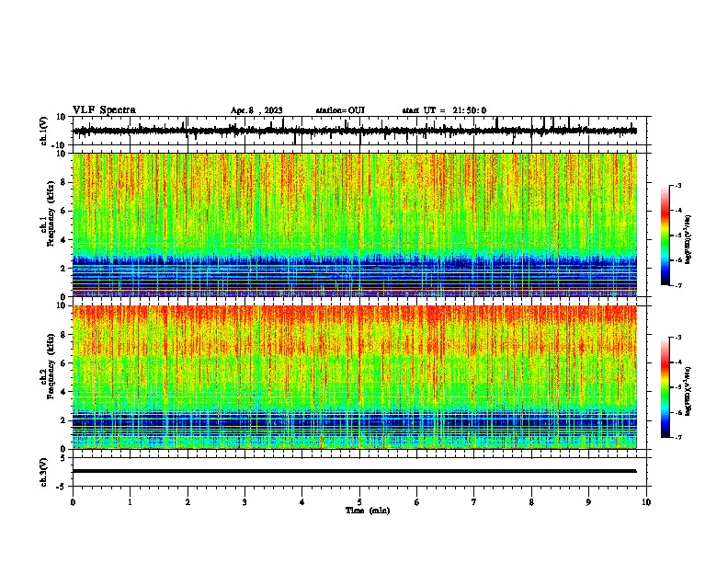Click the "4" kHz tick on ch.1 frequency axis
728x563 pixels.
coord(63,240)
